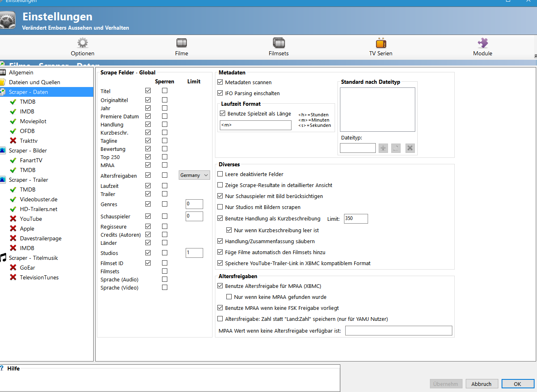Check the Sperren box for Sprache (Audio)

click(164, 279)
